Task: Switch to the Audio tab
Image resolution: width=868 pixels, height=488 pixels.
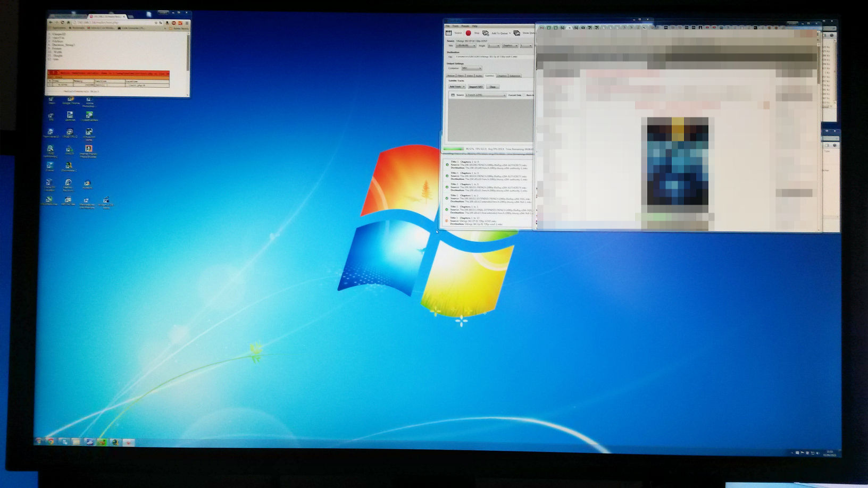Action: [x=479, y=75]
